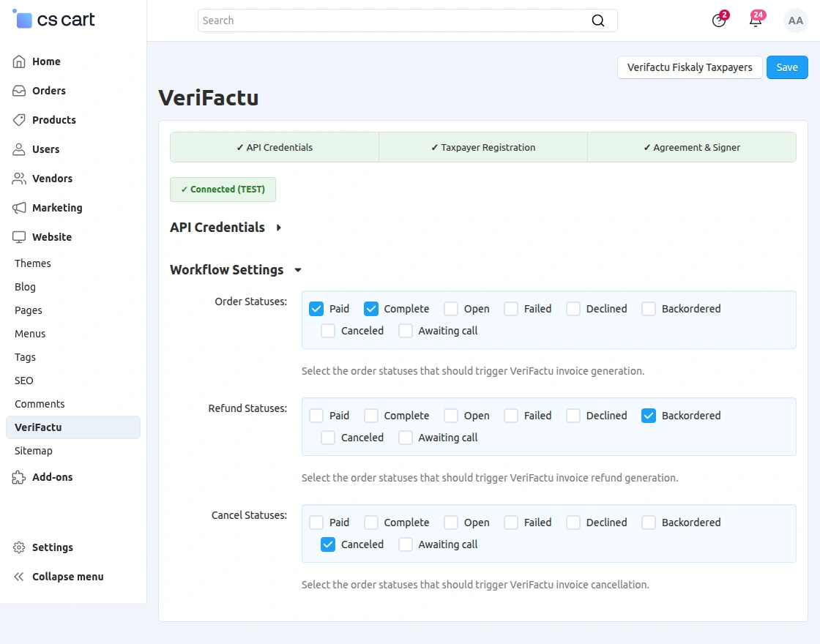Select the API Credentials step
This screenshot has width=820, height=644.
click(x=275, y=147)
